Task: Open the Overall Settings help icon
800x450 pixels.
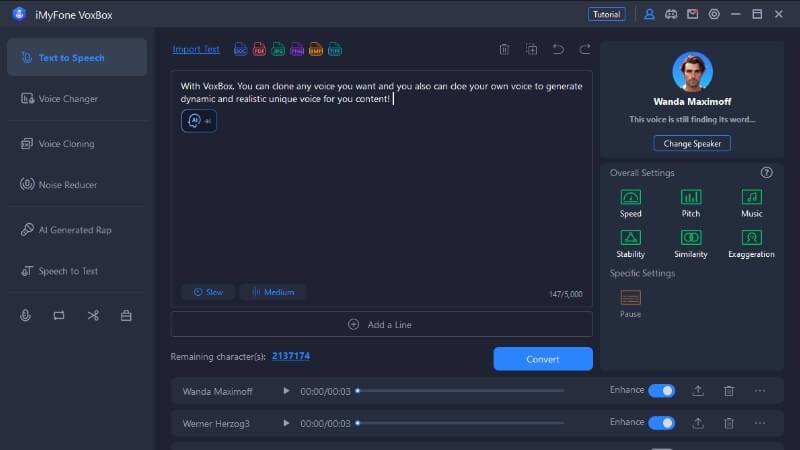Action: (x=766, y=172)
